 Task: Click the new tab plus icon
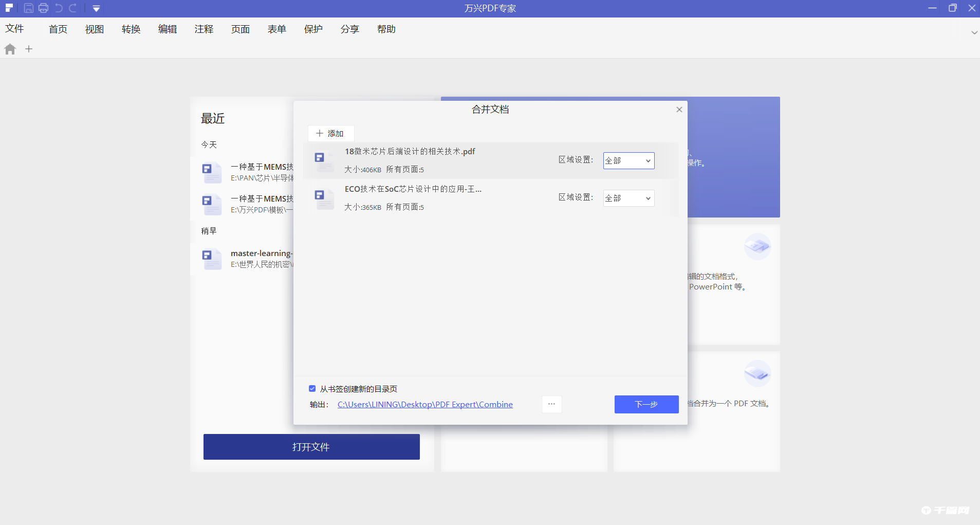29,49
